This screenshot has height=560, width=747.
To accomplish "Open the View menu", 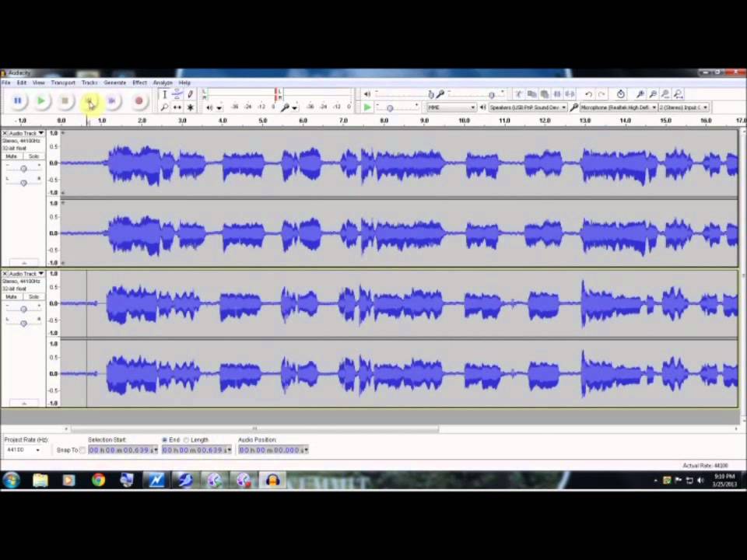I will (x=38, y=83).
